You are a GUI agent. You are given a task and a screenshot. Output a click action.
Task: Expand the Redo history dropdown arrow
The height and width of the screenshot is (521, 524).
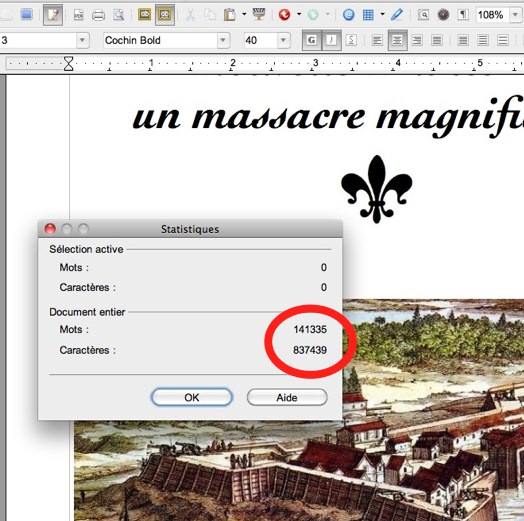[x=328, y=14]
